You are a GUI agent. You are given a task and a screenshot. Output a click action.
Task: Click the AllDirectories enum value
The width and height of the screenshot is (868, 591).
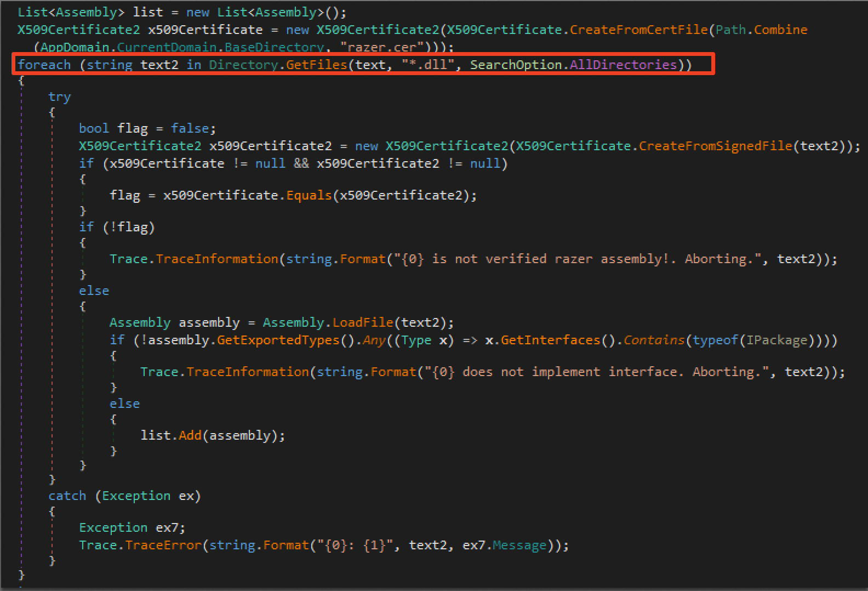click(623, 65)
